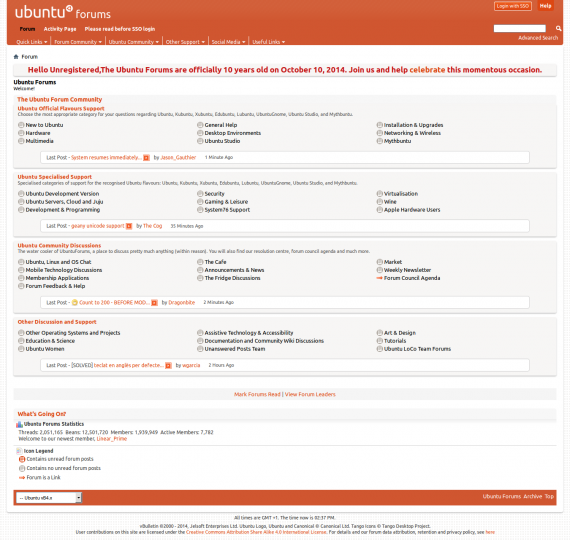Image resolution: width=570 pixels, height=540 pixels.
Task: Click the home icon beside Forum breadcrumb
Action: point(16,57)
